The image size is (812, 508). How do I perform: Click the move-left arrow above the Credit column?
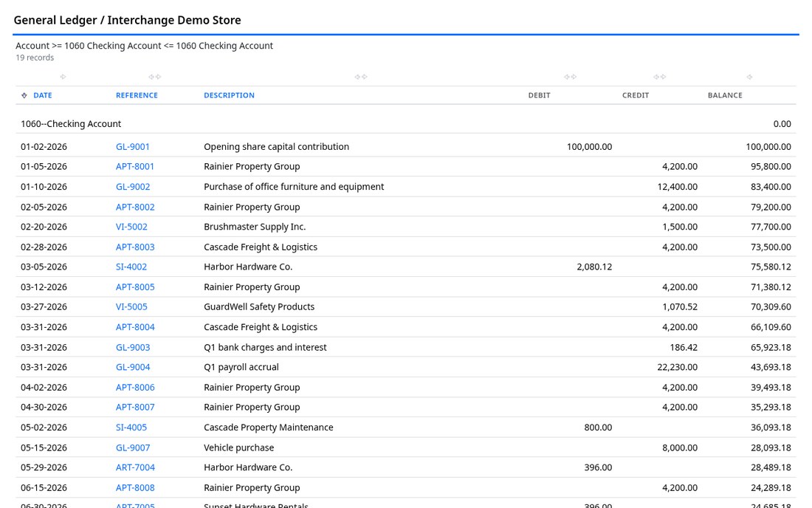pyautogui.click(x=657, y=77)
